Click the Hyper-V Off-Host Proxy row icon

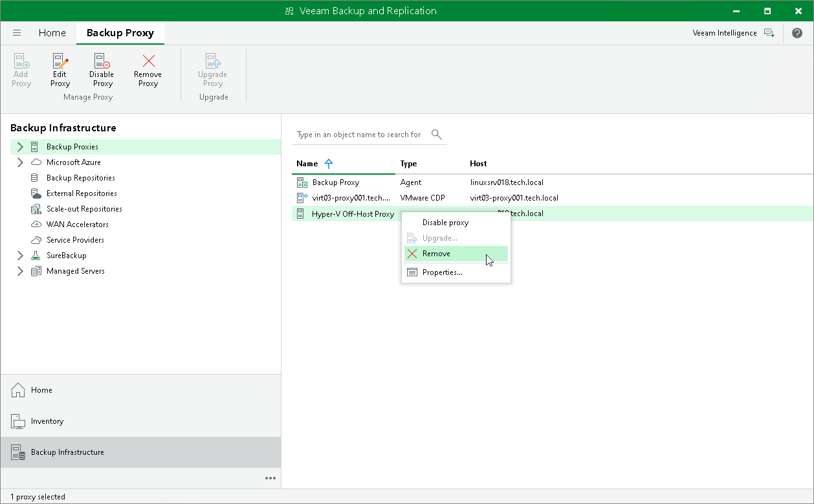[x=301, y=214]
